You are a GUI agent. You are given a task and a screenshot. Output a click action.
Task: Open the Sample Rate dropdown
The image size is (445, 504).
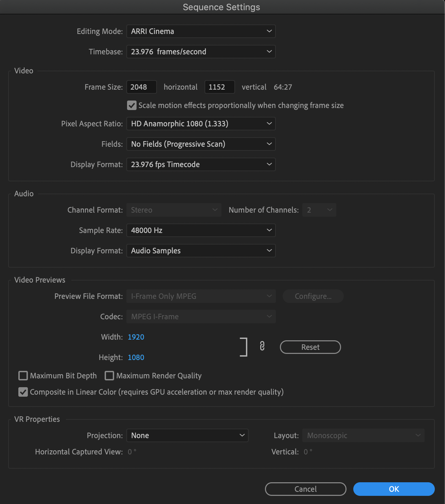point(201,230)
